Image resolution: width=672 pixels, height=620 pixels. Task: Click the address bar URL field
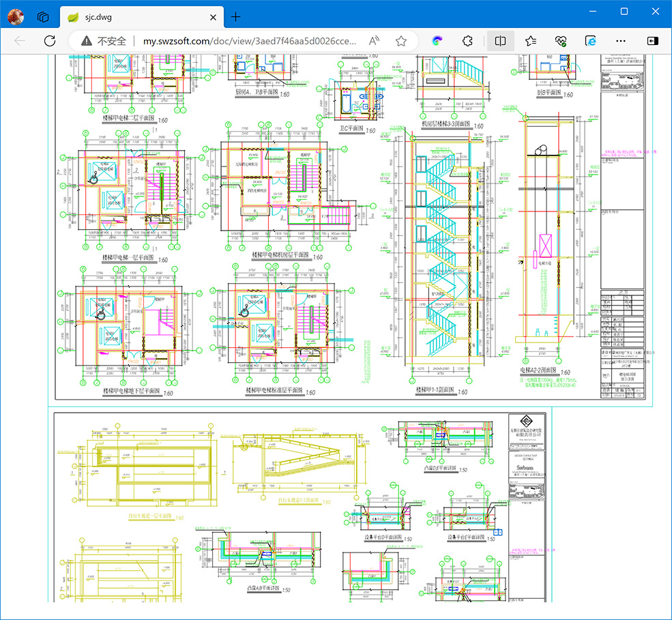click(x=249, y=41)
